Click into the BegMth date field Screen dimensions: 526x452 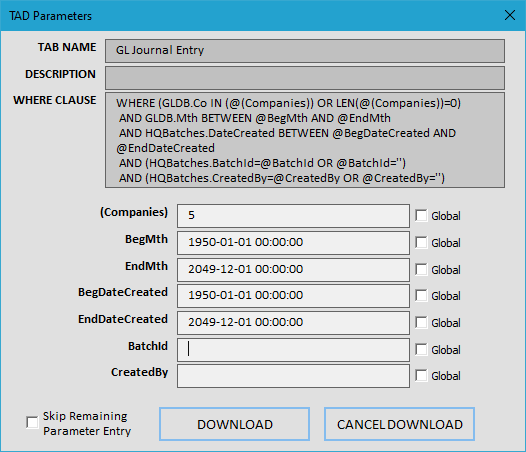click(x=294, y=243)
